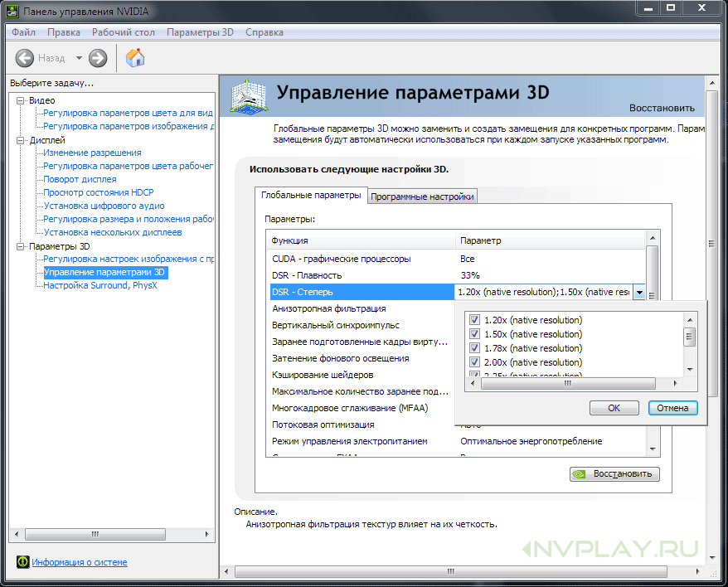This screenshot has width=728, height=587.
Task: Open the Правка menu
Action: click(64, 32)
